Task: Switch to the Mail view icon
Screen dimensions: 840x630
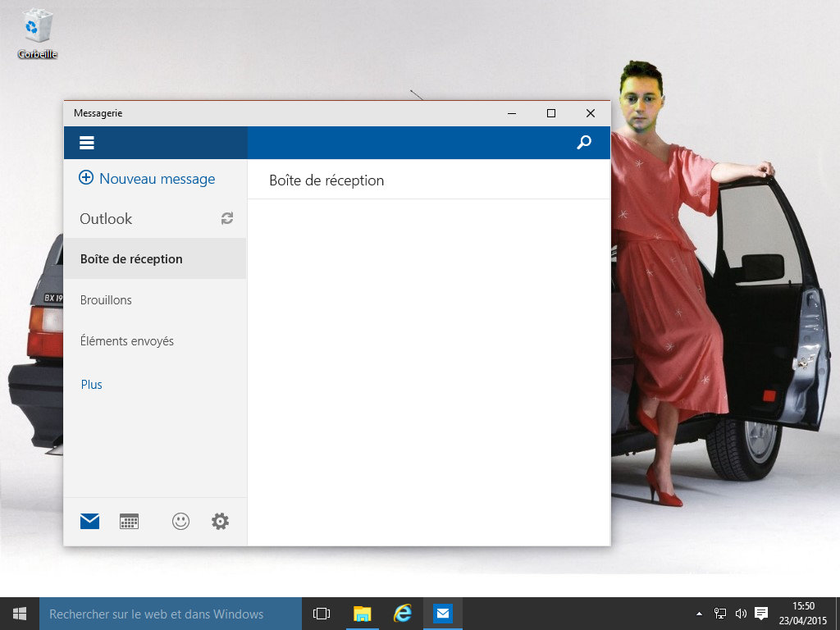Action: click(89, 521)
